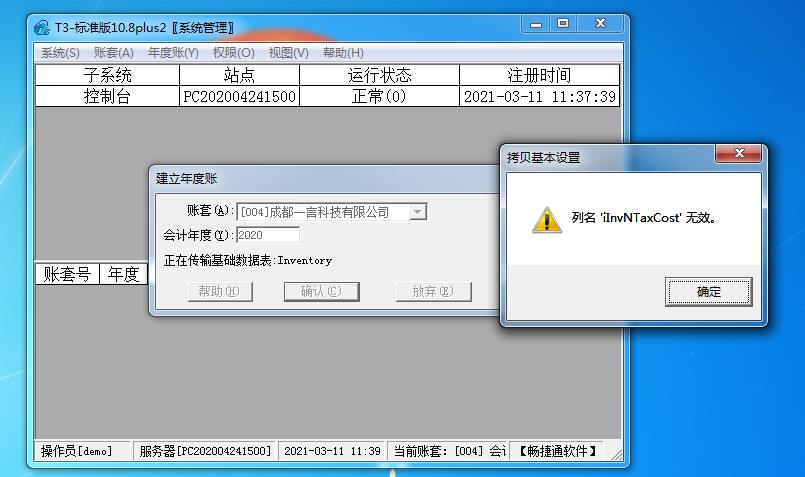Open the 账套(A) menu

click(113, 53)
